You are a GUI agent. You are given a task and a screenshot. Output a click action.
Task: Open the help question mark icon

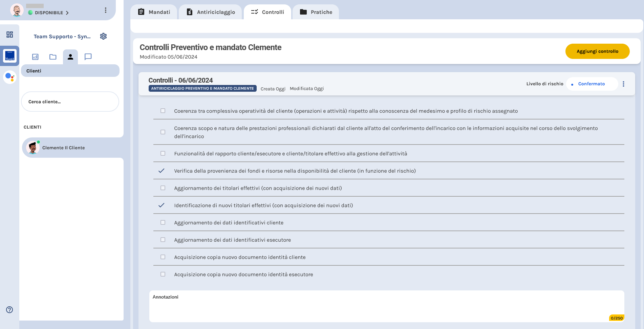(x=9, y=310)
